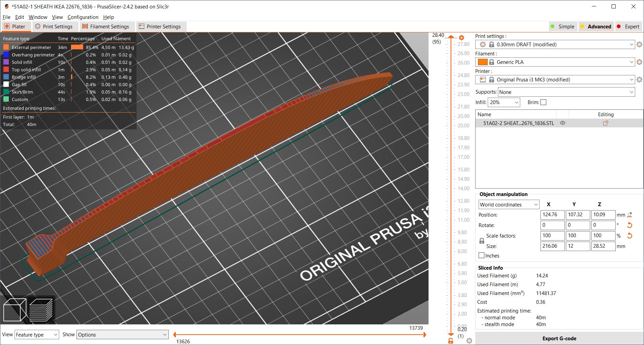Click the plus icon atop the layer slider
Viewport: 644px width, 345px height.
[x=461, y=38]
